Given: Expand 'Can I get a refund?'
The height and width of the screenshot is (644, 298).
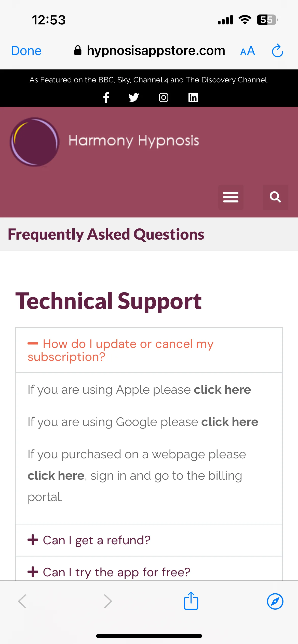Looking at the screenshot, I should [x=149, y=540].
